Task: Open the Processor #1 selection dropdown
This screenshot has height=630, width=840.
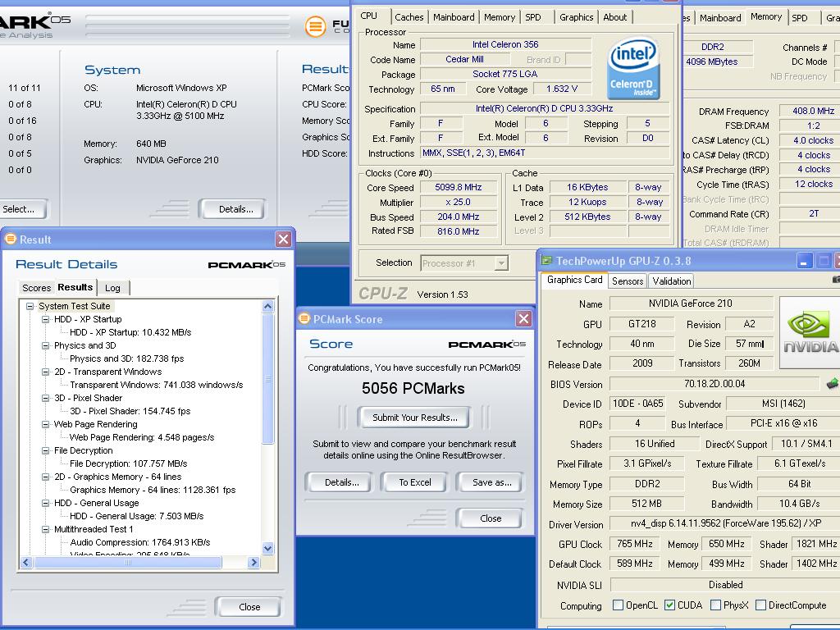Action: tap(501, 263)
